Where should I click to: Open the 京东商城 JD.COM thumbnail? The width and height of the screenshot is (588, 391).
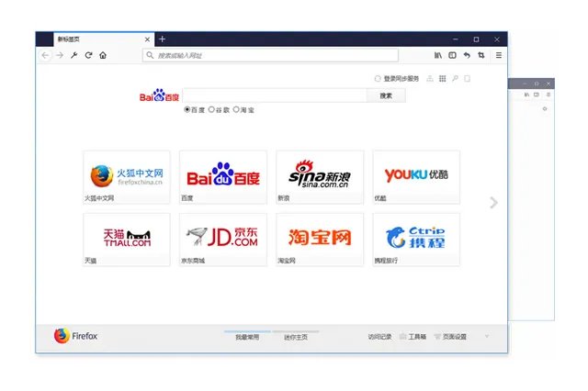[222, 237]
